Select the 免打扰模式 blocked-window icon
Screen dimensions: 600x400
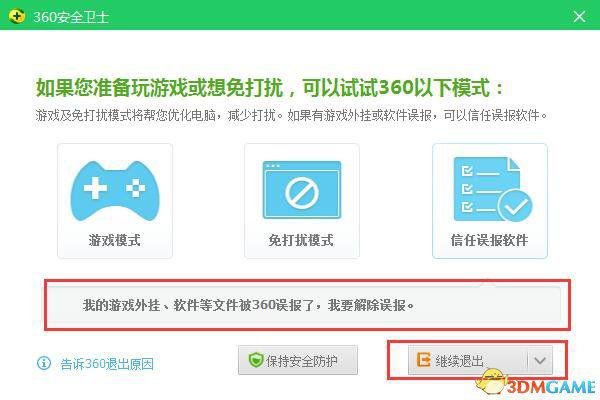301,190
